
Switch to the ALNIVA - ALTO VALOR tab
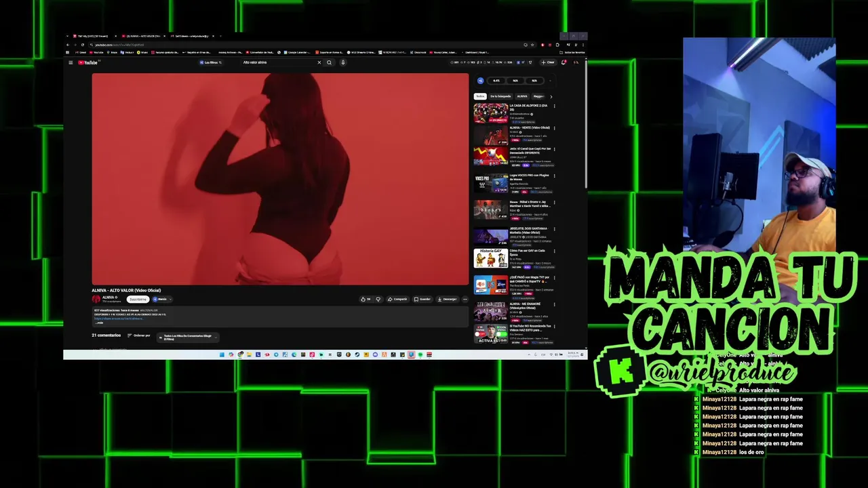point(143,36)
